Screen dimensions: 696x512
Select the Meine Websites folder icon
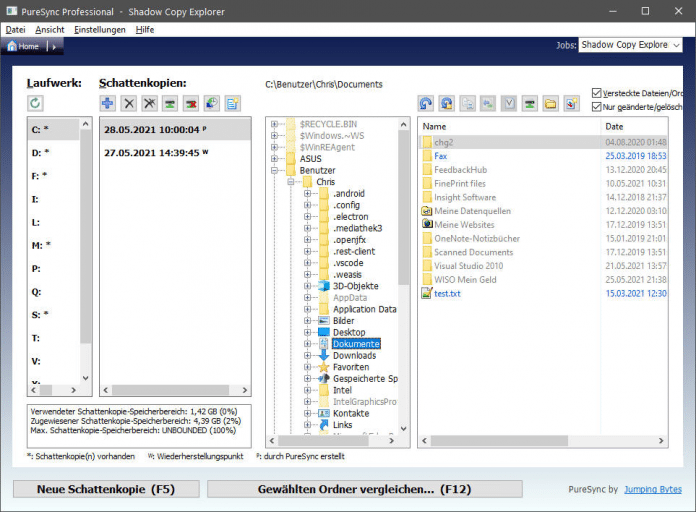pyautogui.click(x=427, y=224)
